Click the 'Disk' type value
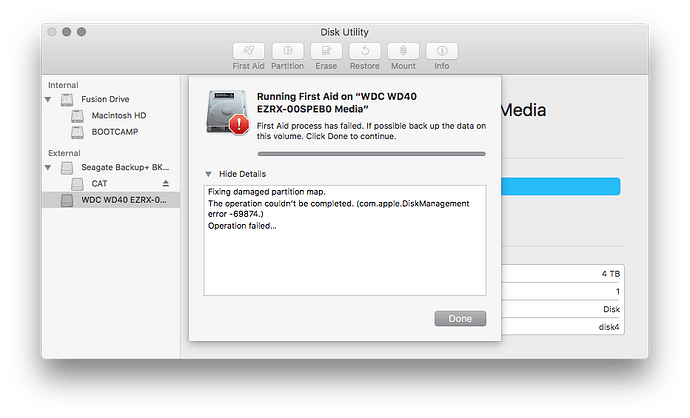This screenshot has height=418, width=690. pos(612,309)
